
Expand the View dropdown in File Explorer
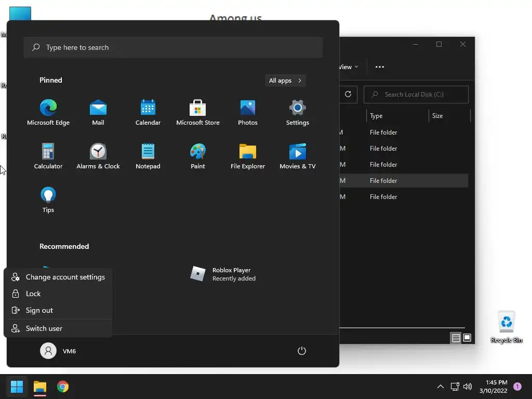349,67
